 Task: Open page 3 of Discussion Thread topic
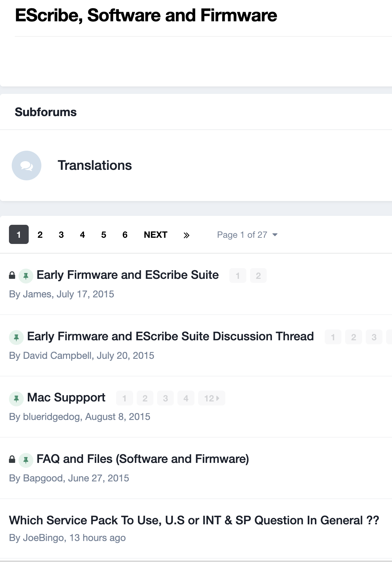pyautogui.click(x=374, y=337)
